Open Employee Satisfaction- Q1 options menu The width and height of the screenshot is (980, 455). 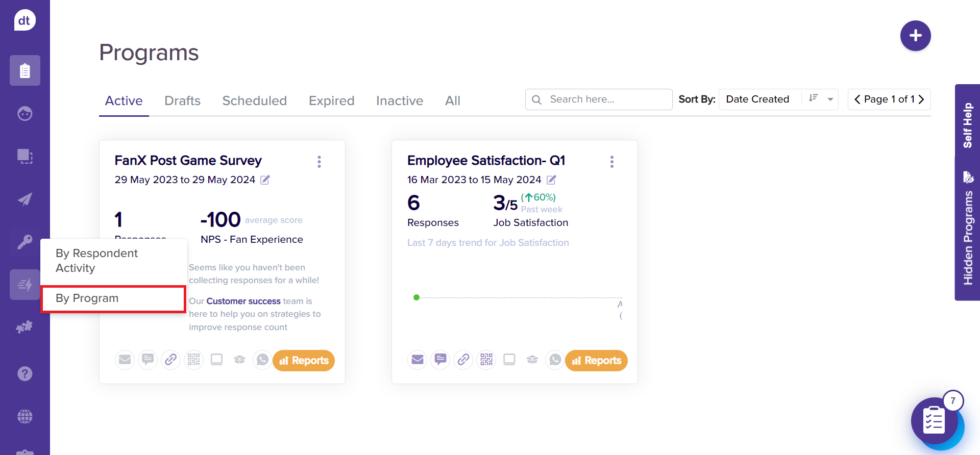coord(611,162)
